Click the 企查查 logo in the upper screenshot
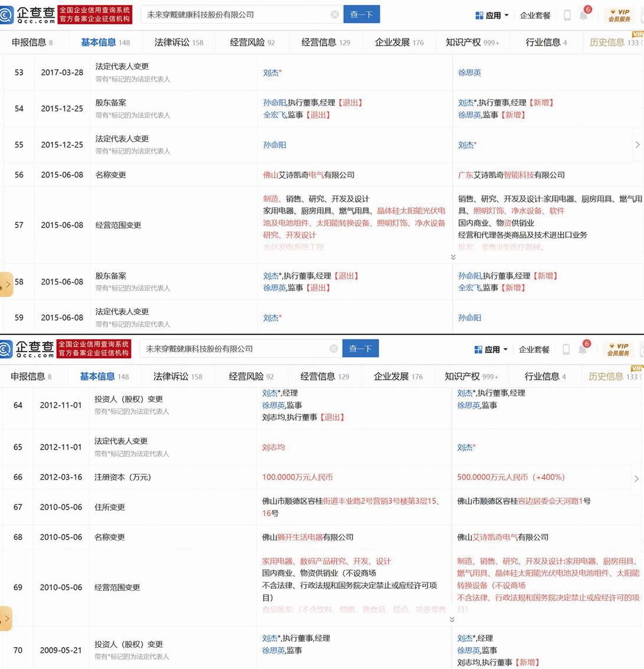 point(28,15)
